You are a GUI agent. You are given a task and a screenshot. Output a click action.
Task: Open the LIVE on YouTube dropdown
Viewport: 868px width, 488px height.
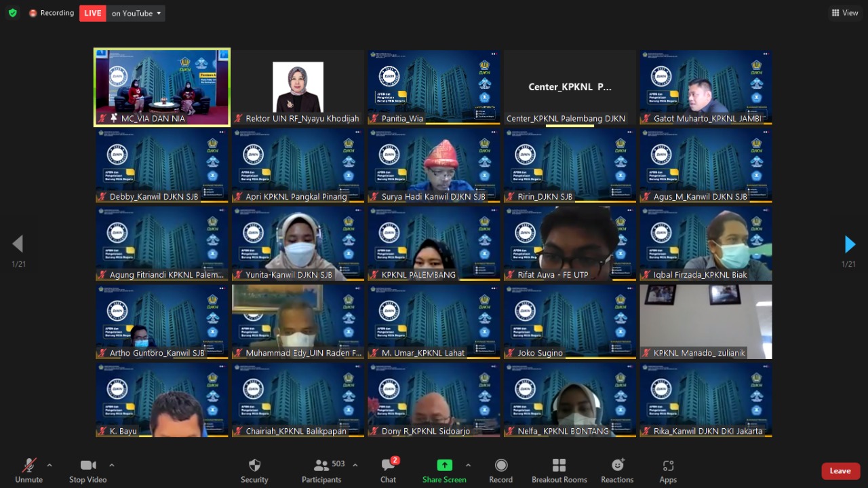click(x=136, y=13)
